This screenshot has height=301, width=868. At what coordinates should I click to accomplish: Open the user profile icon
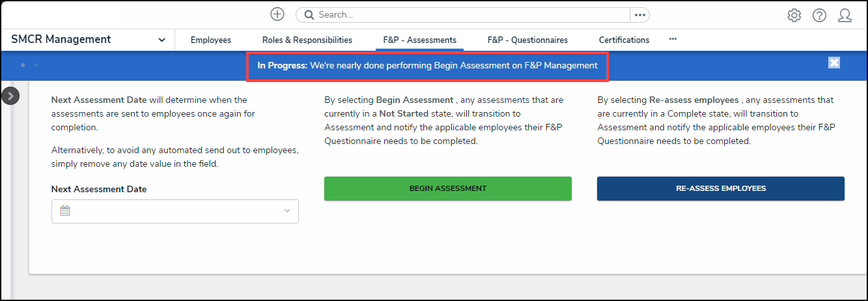coord(845,15)
